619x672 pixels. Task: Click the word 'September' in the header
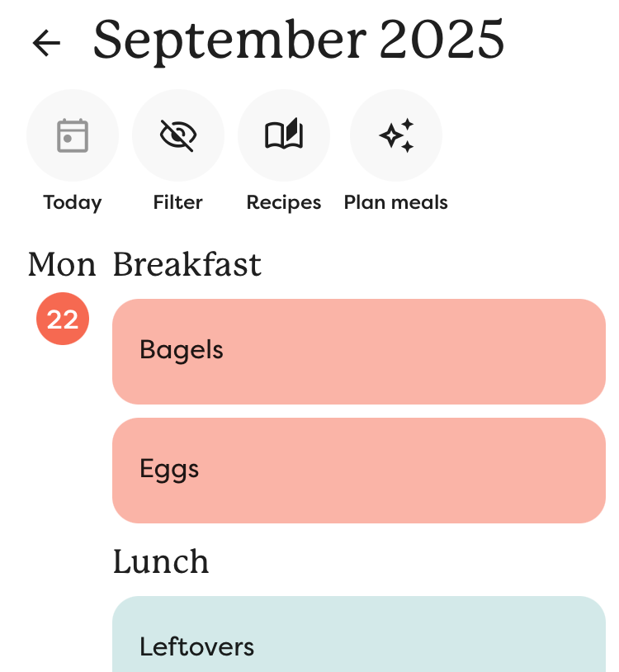(x=229, y=40)
